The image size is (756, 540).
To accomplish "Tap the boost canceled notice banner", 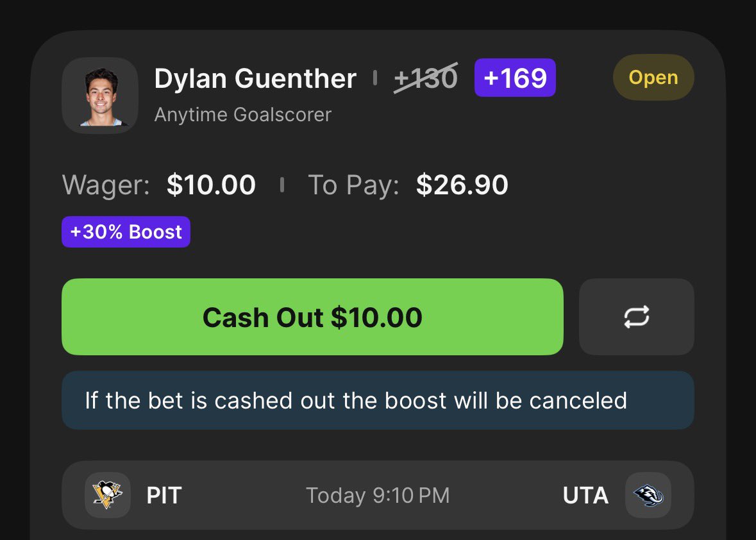I will (378, 400).
